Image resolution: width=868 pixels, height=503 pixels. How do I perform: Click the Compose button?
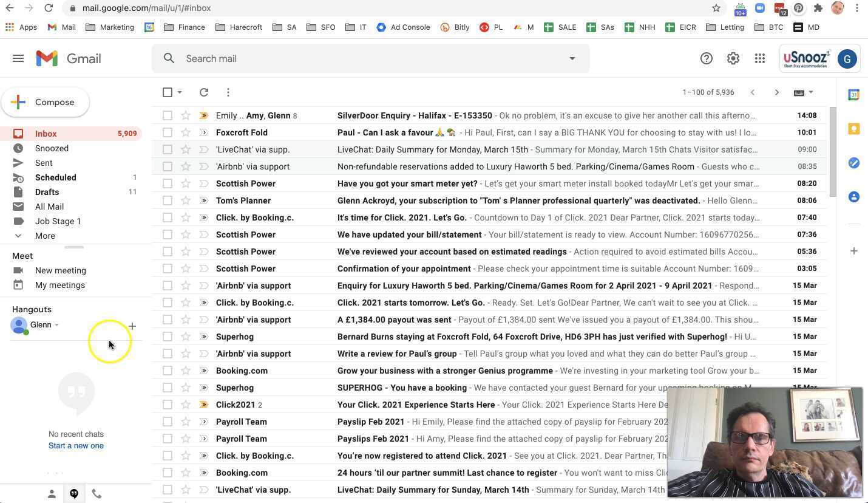[x=46, y=102]
